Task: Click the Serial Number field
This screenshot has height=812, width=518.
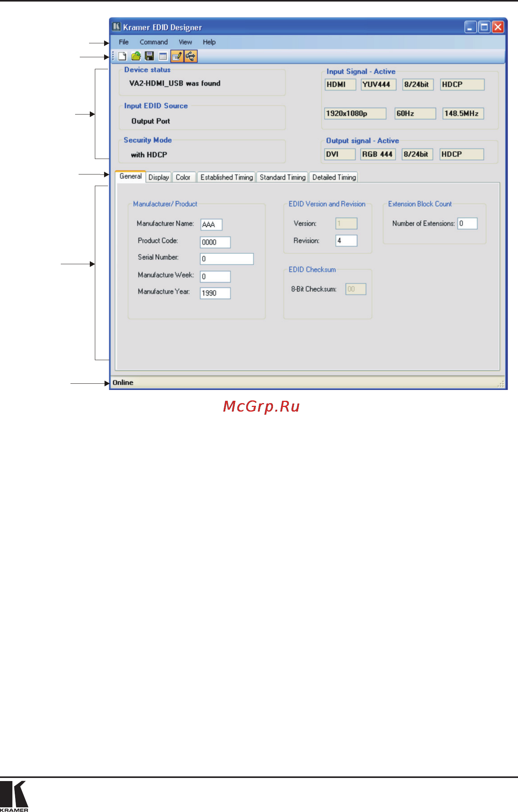Action: click(227, 259)
